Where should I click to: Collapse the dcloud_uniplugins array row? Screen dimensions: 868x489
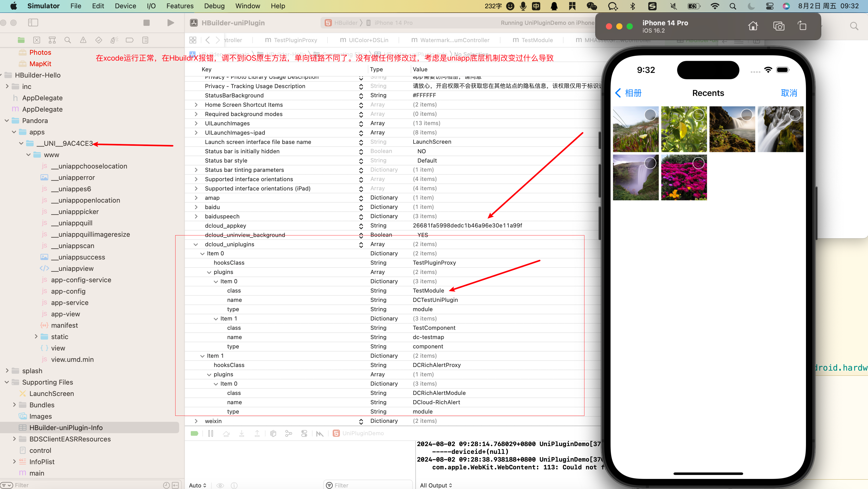coord(196,244)
